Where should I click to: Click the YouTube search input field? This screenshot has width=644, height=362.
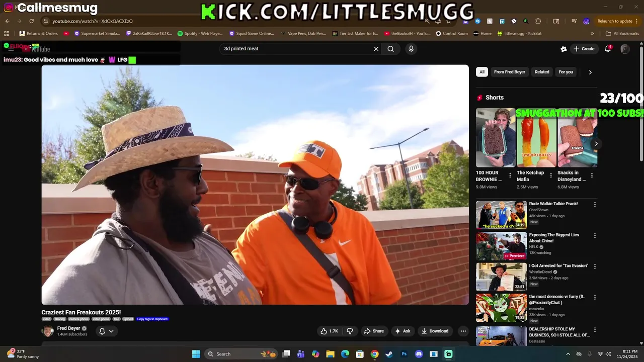(x=297, y=49)
